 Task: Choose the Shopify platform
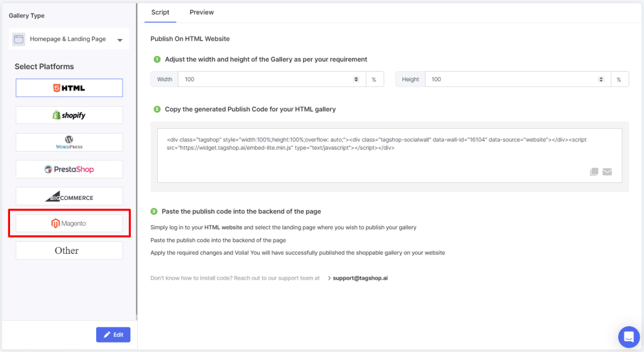(x=69, y=115)
